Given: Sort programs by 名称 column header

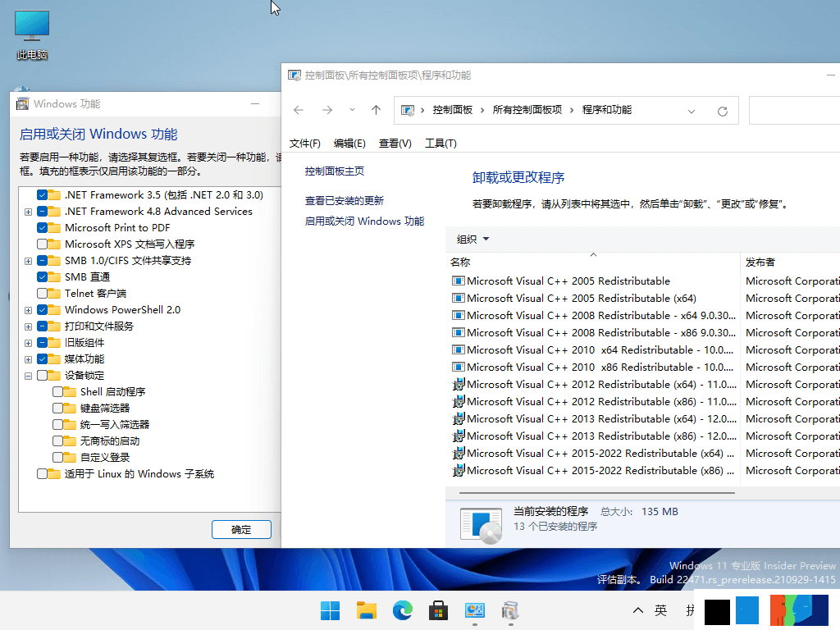Looking at the screenshot, I should tap(592, 262).
